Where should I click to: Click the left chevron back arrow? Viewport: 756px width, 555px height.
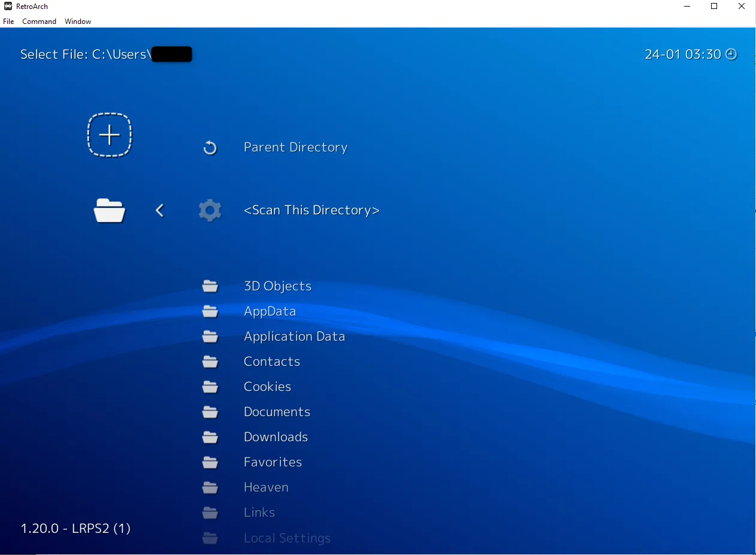[x=159, y=210]
